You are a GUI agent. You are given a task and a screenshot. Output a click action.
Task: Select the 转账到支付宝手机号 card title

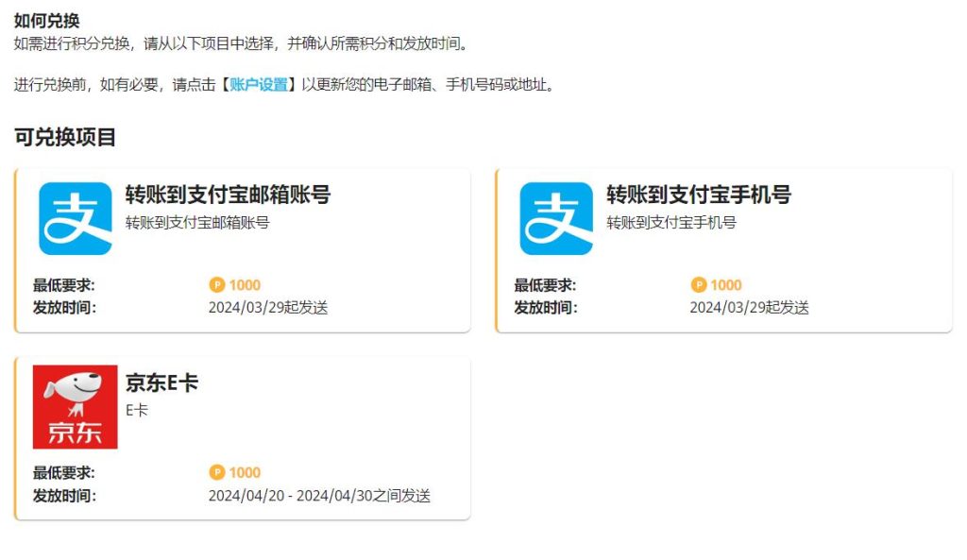tap(699, 195)
